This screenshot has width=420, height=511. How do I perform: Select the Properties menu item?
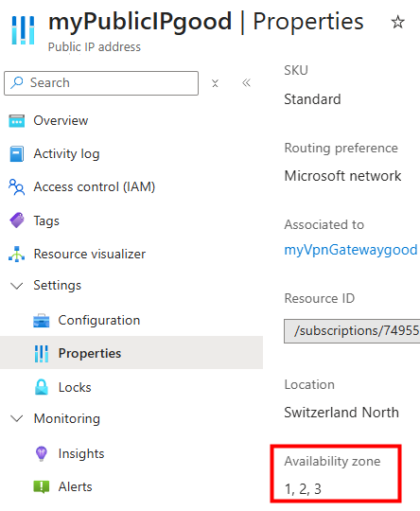[131, 353]
